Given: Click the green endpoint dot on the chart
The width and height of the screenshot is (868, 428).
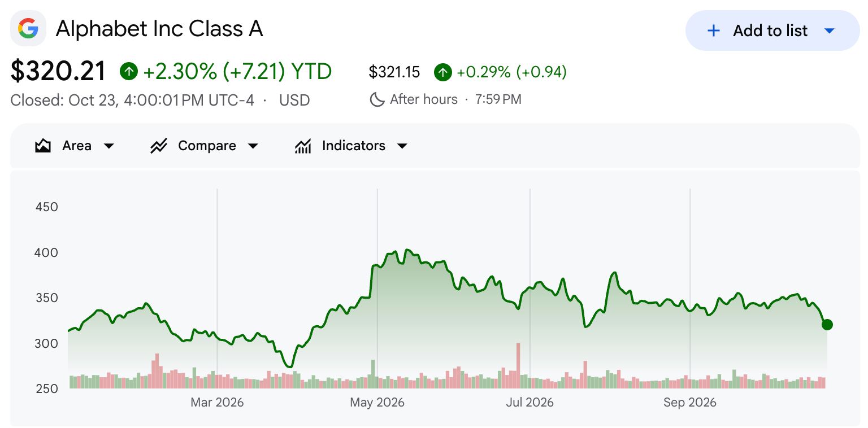Looking at the screenshot, I should click(827, 324).
